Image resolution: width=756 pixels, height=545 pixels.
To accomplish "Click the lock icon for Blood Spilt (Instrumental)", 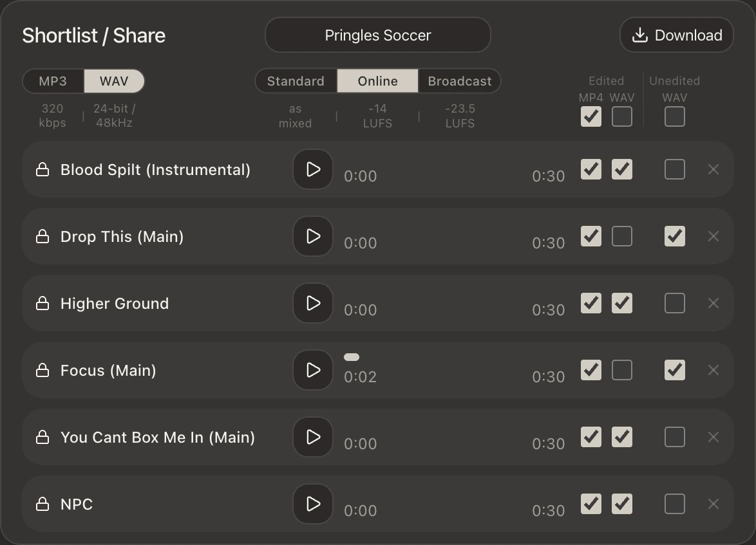I will (43, 169).
